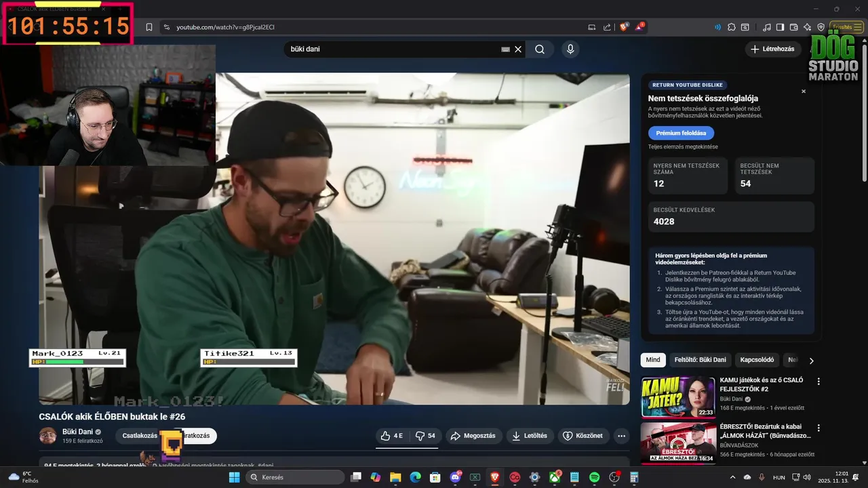This screenshot has width=868, height=488.
Task: Open more options for KAMU játékok video
Action: [818, 382]
